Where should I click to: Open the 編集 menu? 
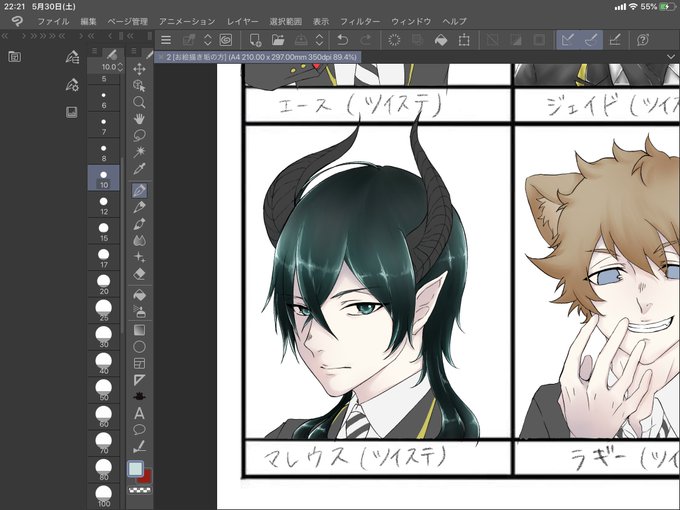pyautogui.click(x=88, y=21)
